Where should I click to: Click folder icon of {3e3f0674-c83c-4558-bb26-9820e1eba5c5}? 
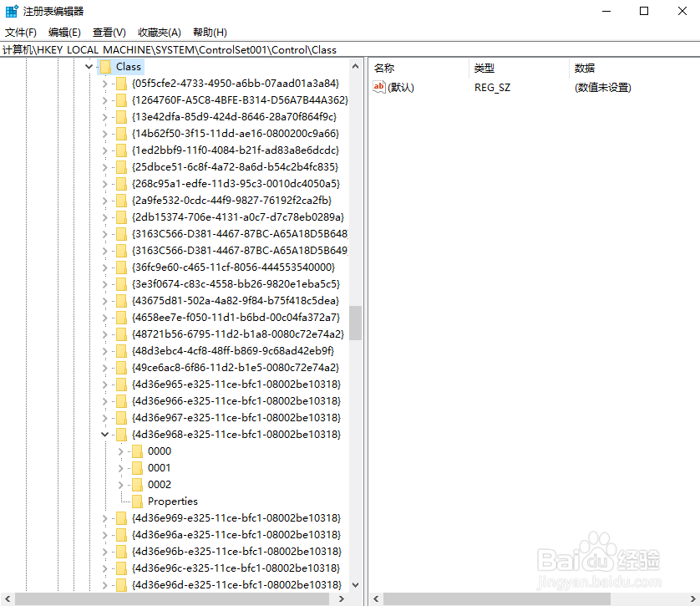pyautogui.click(x=121, y=284)
